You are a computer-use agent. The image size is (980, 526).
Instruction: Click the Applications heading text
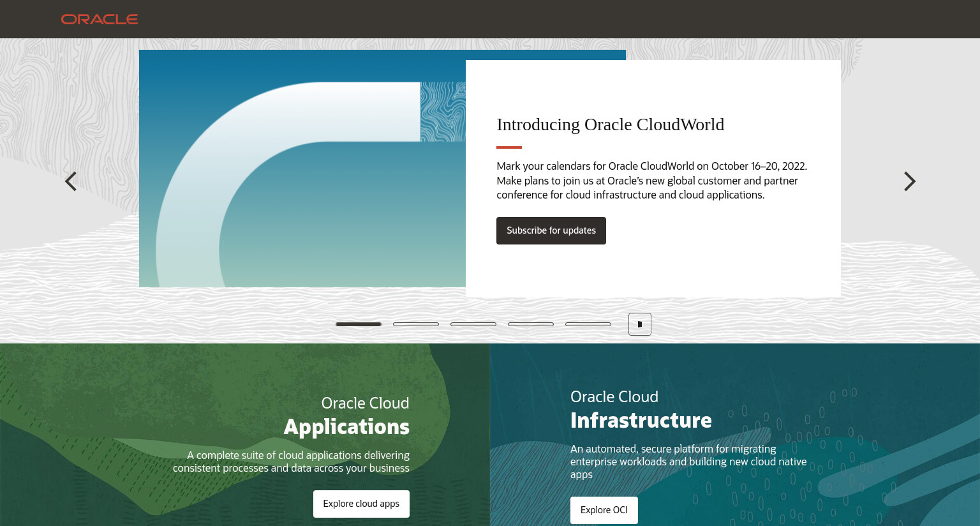click(346, 426)
